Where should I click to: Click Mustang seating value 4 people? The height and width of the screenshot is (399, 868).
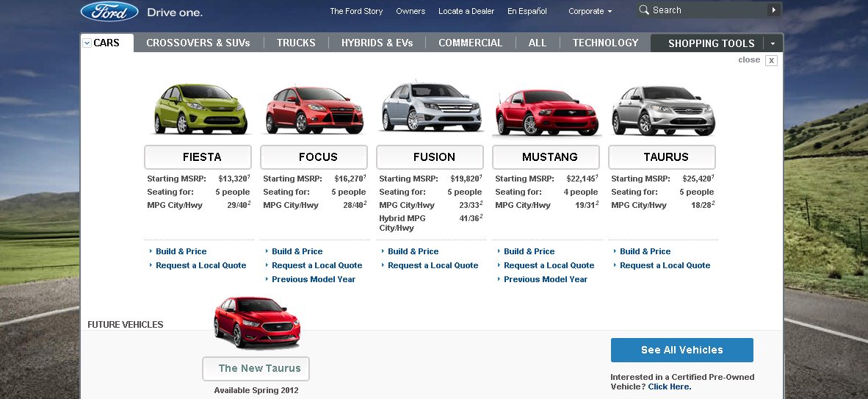(581, 193)
